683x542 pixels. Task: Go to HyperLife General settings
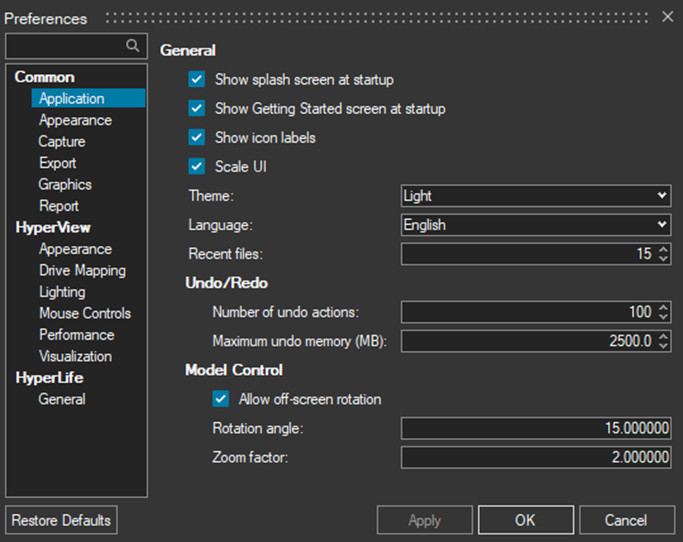tap(62, 400)
